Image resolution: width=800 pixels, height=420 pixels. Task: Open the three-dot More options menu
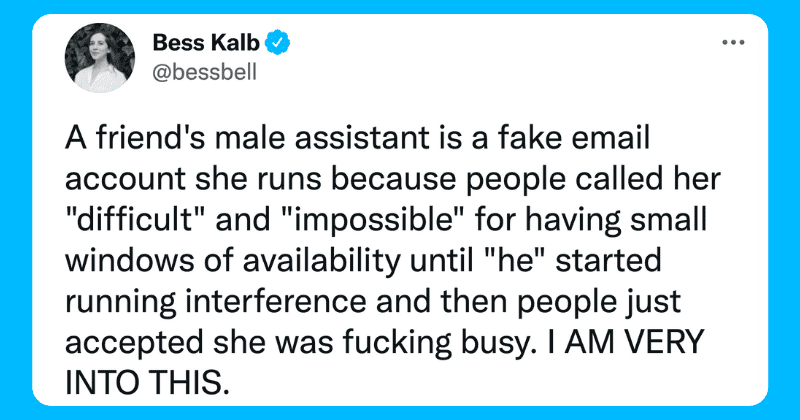[x=734, y=44]
